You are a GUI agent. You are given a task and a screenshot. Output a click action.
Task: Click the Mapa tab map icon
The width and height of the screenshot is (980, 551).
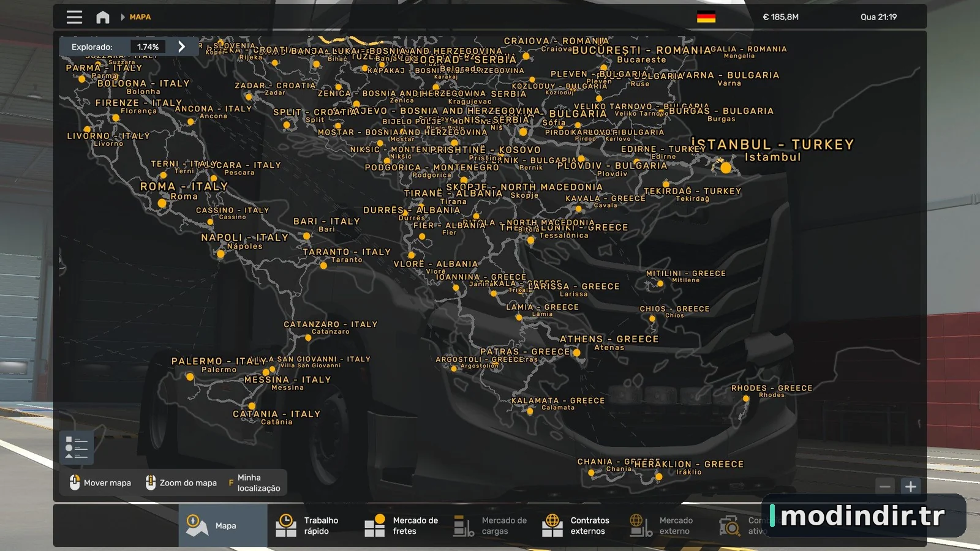point(197,525)
